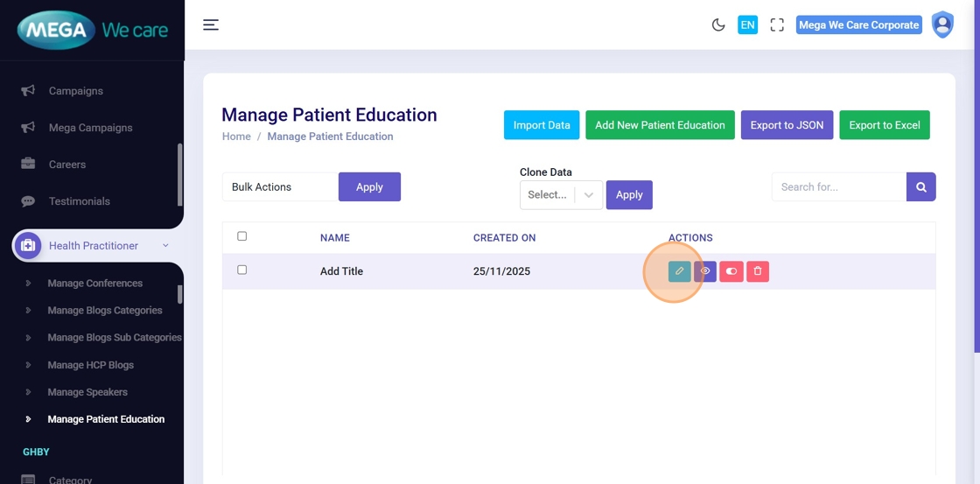Open the Bulk Actions dropdown

[x=280, y=187]
